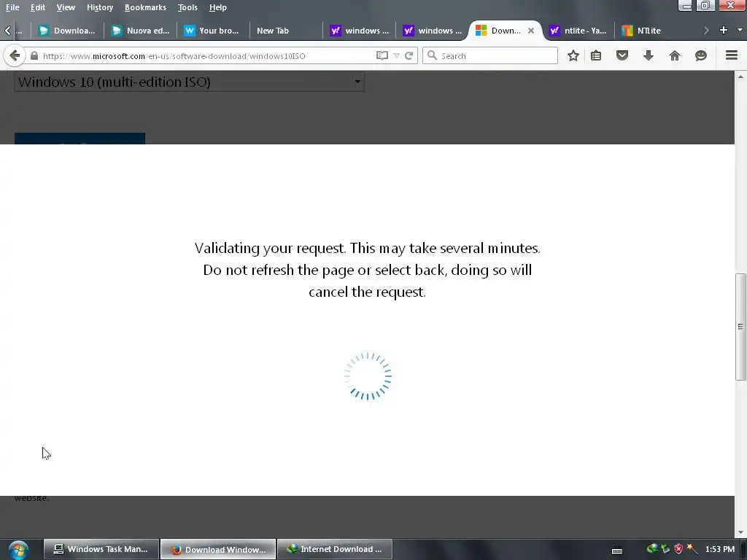Open Reader View icon in address bar
Image resolution: width=747 pixels, height=560 pixels.
(x=382, y=55)
